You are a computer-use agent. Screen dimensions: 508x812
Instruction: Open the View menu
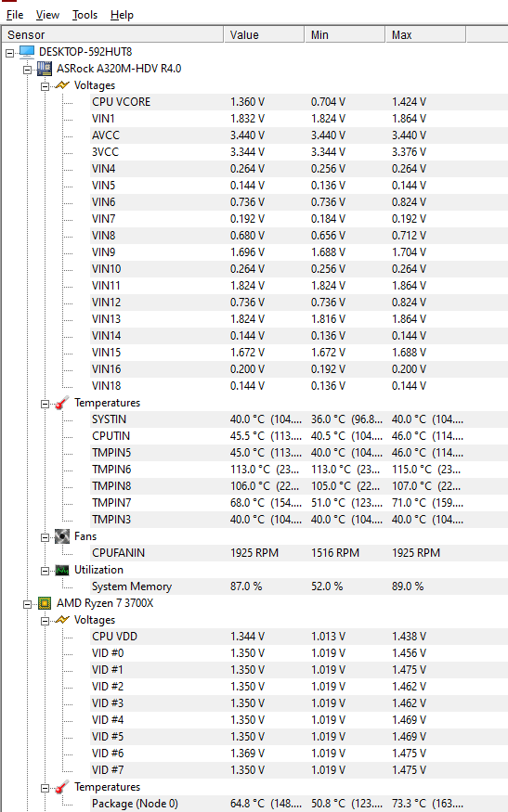[x=47, y=15]
